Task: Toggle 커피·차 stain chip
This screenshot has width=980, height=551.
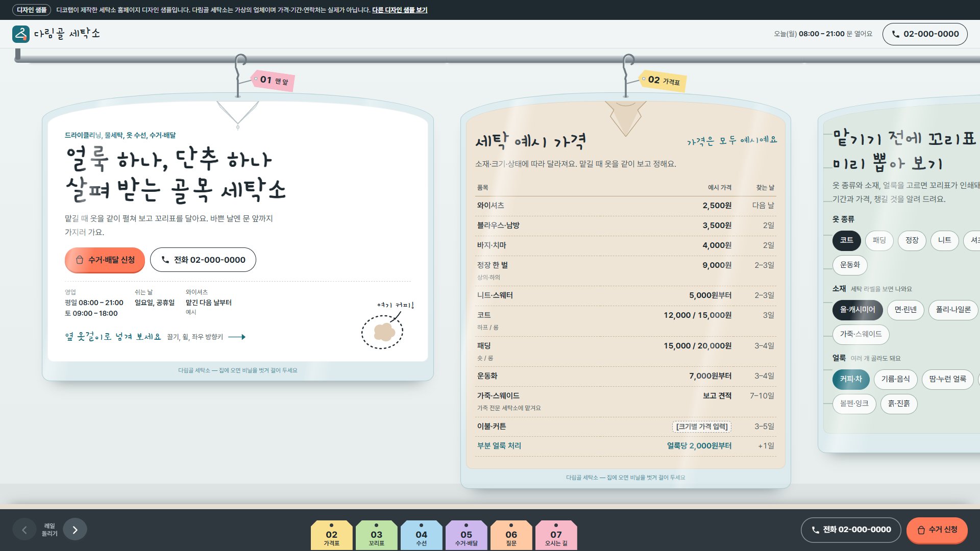Action: pos(851,379)
